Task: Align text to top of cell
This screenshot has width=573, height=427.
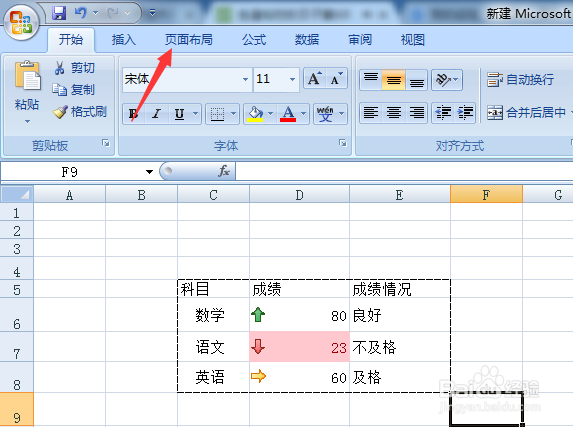Action: [x=371, y=79]
